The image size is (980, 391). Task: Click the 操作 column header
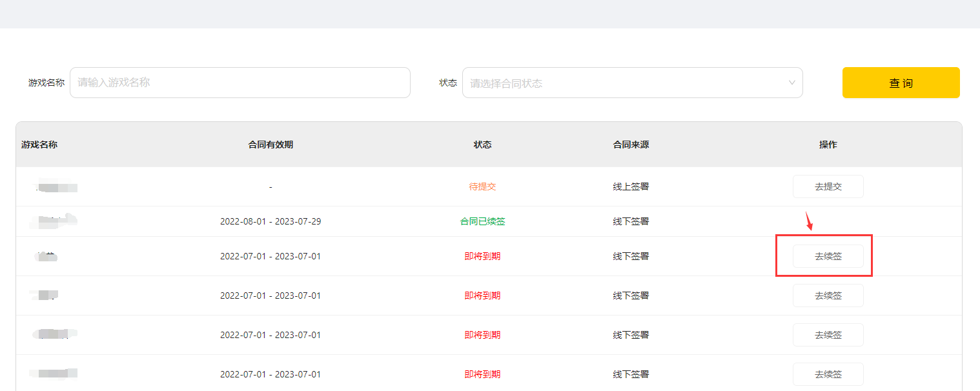click(x=828, y=145)
